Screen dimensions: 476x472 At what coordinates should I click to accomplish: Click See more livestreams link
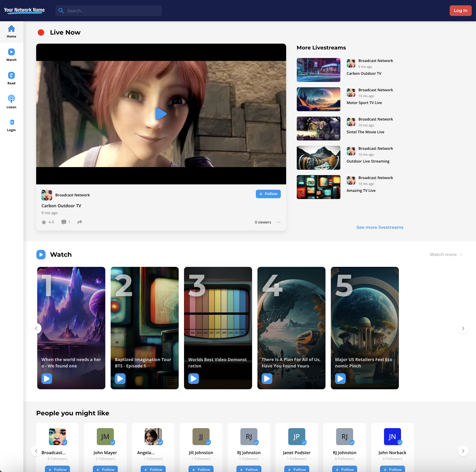[380, 227]
